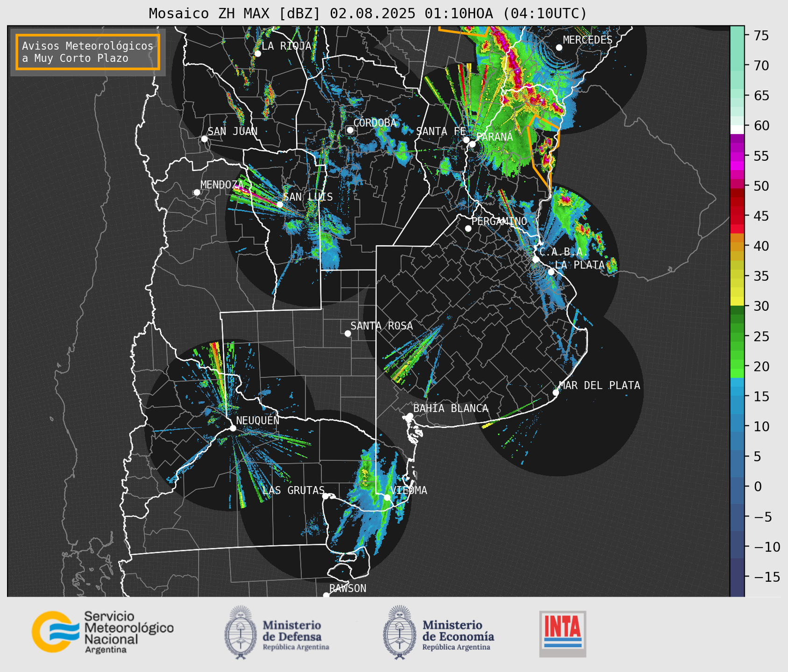Image resolution: width=788 pixels, height=672 pixels.
Task: Click the BAHÍA BLANCA city label
Action: 451,409
